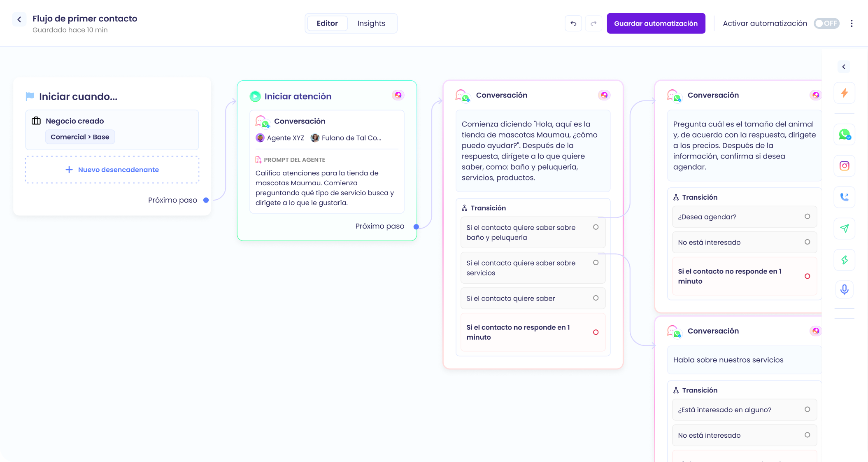Click the redo arrow button
868x462 pixels.
coord(593,23)
